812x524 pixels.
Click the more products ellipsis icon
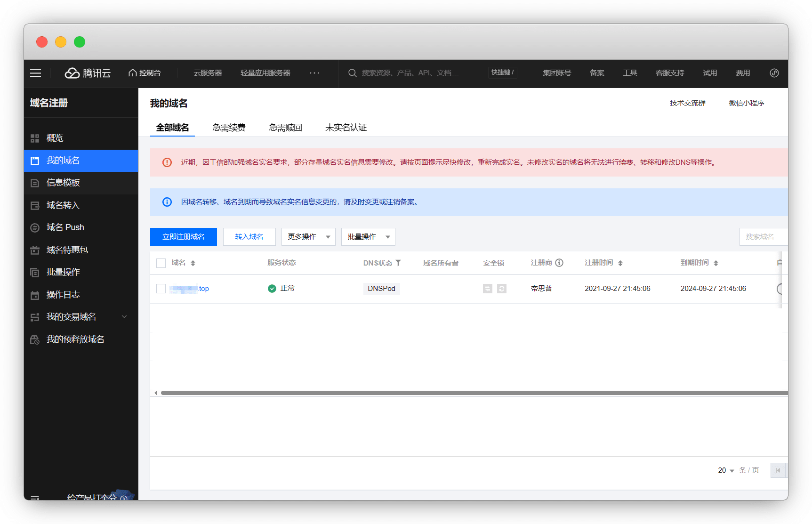pyautogui.click(x=314, y=73)
